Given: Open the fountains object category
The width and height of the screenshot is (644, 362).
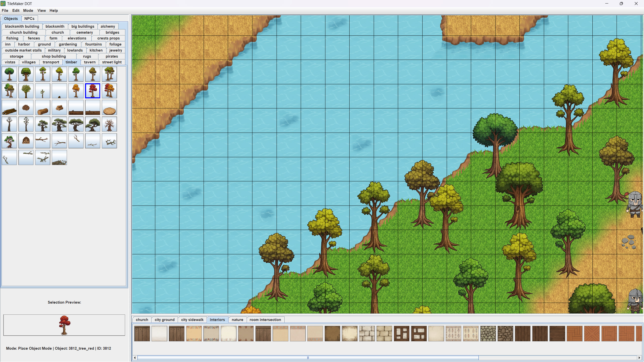Looking at the screenshot, I should pos(93,44).
